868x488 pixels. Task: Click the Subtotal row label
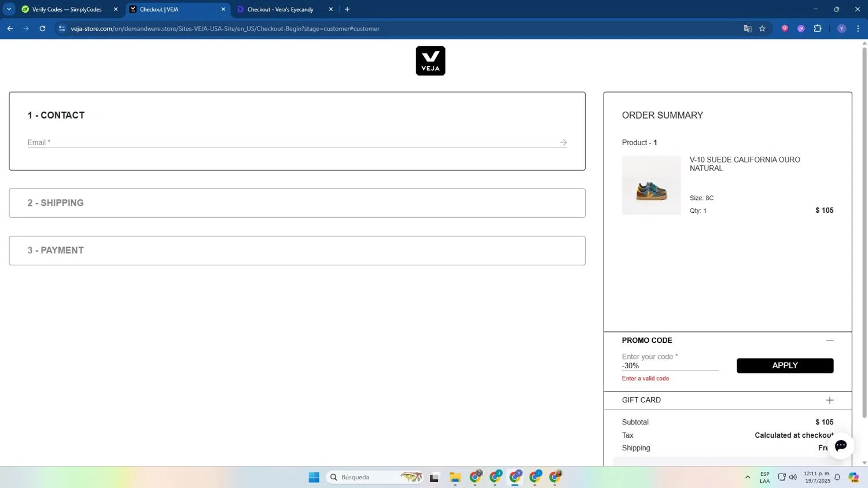click(x=635, y=422)
